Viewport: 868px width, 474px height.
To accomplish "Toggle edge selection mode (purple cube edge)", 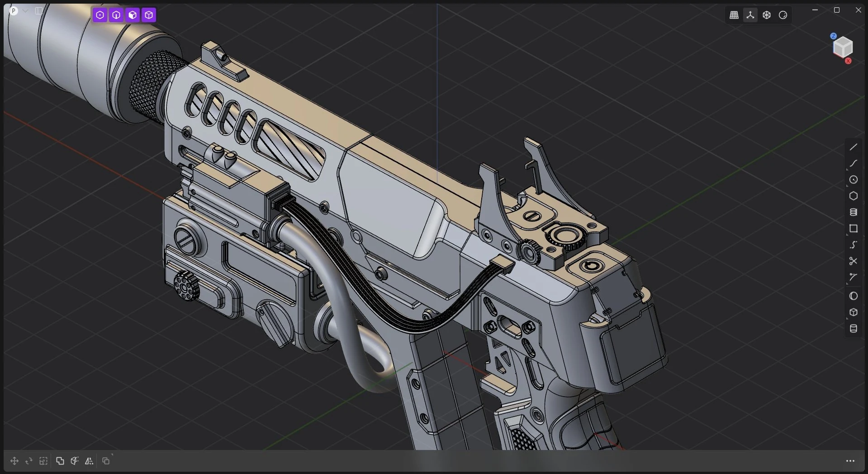I will pos(116,15).
